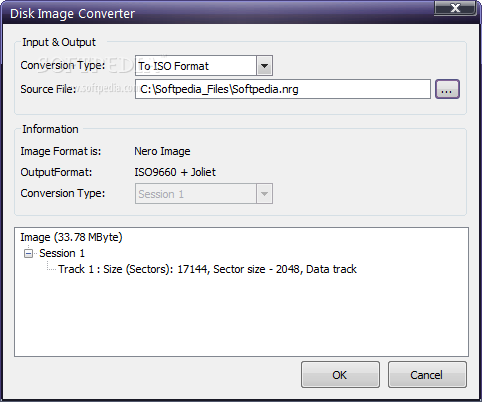
Task: Open the browse button for Source File
Action: [447, 89]
